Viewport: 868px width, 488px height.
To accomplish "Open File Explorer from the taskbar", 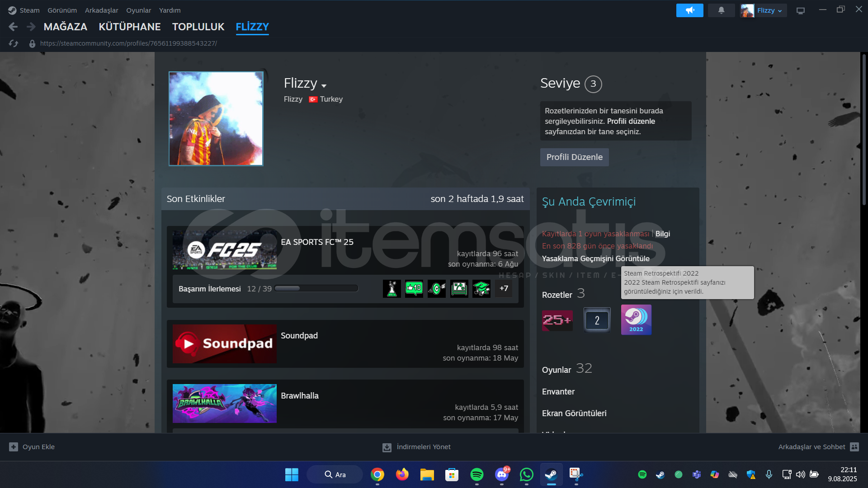I will point(427,474).
